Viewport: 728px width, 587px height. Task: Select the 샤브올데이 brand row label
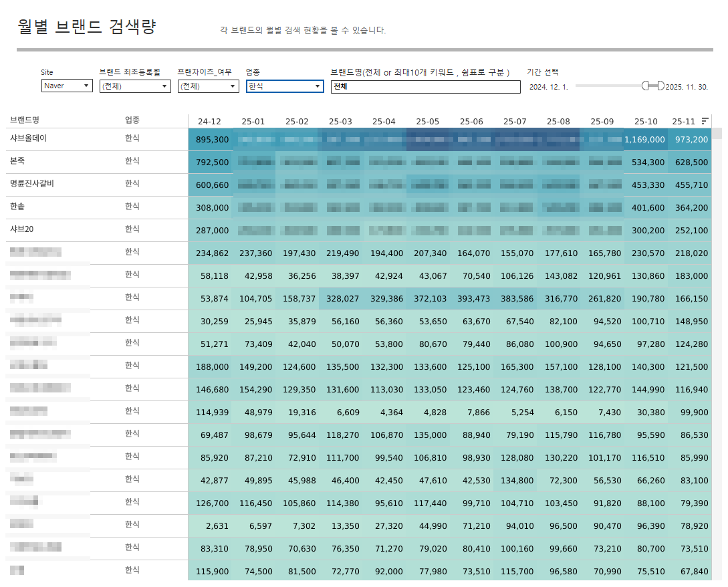(28, 138)
